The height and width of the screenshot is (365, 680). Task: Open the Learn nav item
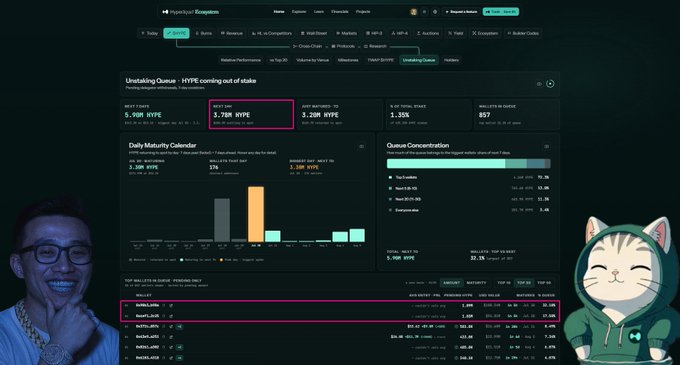[319, 12]
